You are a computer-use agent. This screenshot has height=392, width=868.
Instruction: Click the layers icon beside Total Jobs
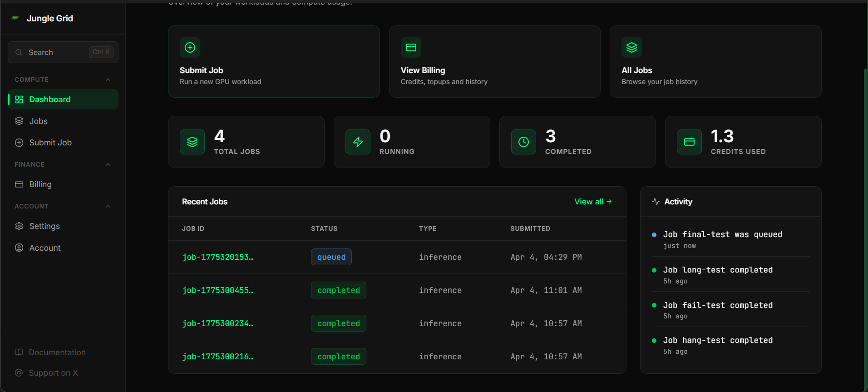point(192,142)
